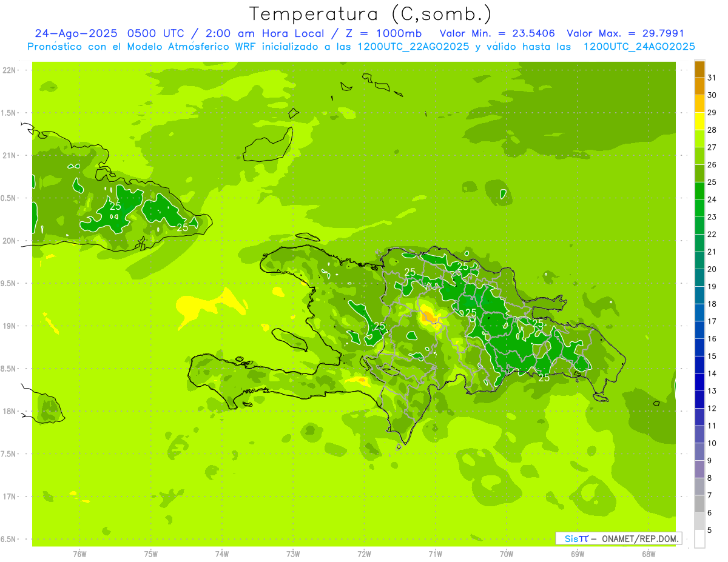
Task: Click the '2:00 am Hora Local' text
Action: click(x=263, y=33)
